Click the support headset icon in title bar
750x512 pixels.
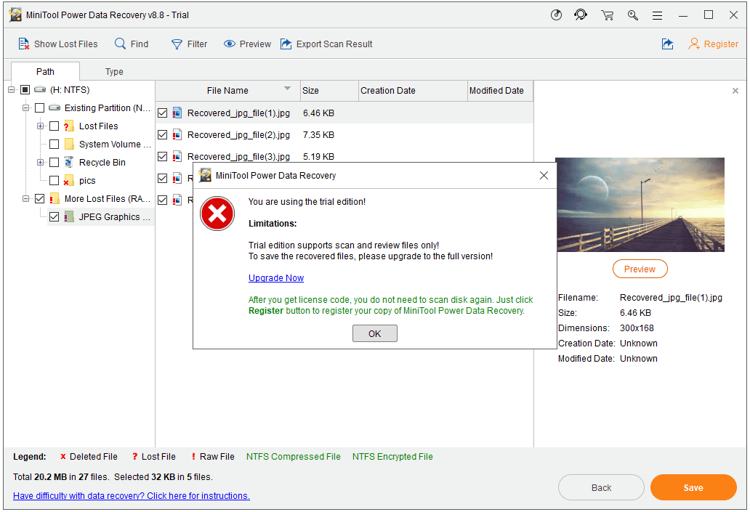(581, 15)
